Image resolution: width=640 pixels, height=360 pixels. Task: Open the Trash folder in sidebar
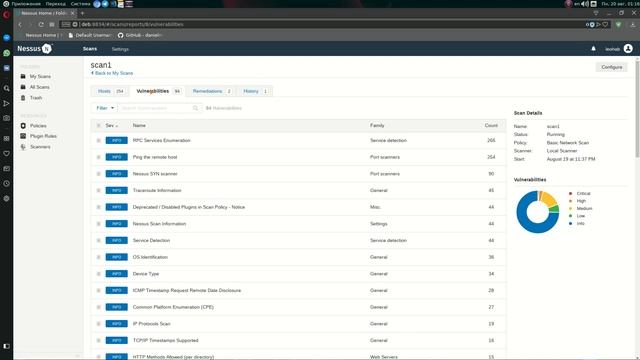[x=36, y=98]
